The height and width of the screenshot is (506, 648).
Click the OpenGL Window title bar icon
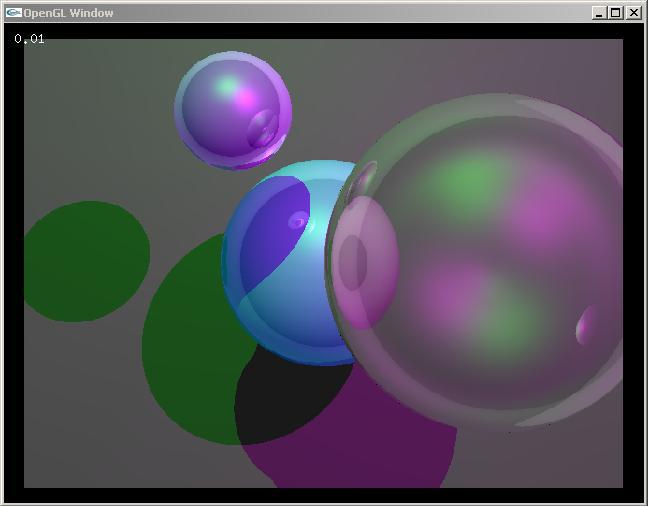[x=13, y=13]
